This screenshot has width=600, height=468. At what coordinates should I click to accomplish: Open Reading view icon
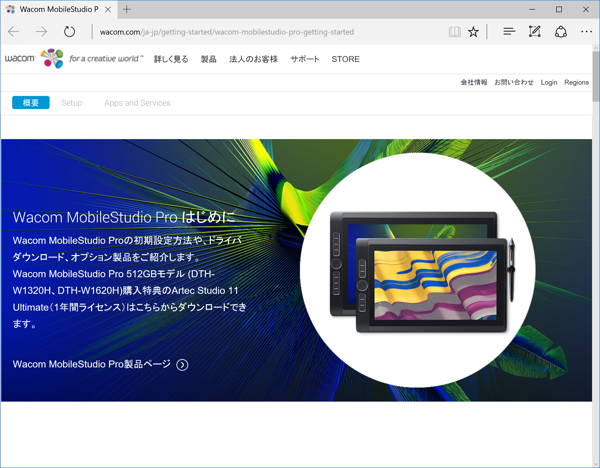tap(455, 32)
